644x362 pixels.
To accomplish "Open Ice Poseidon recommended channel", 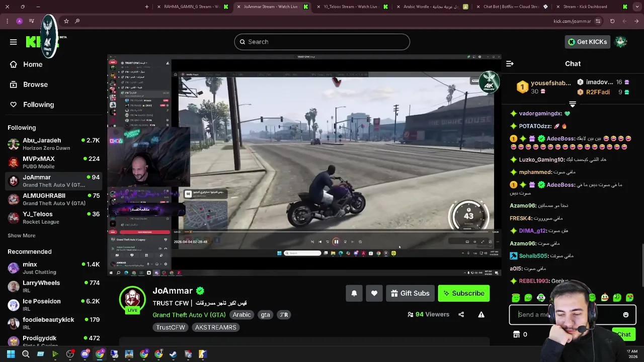I will click(x=53, y=305).
